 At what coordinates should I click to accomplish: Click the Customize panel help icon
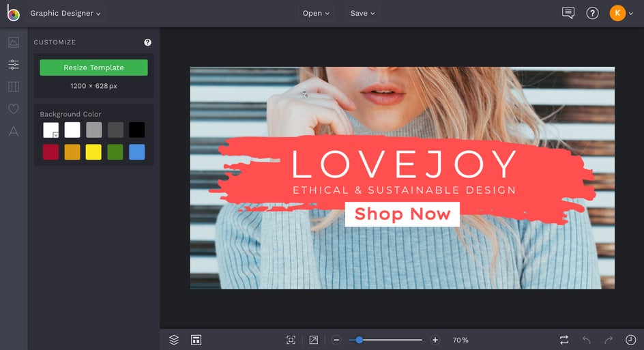(147, 42)
